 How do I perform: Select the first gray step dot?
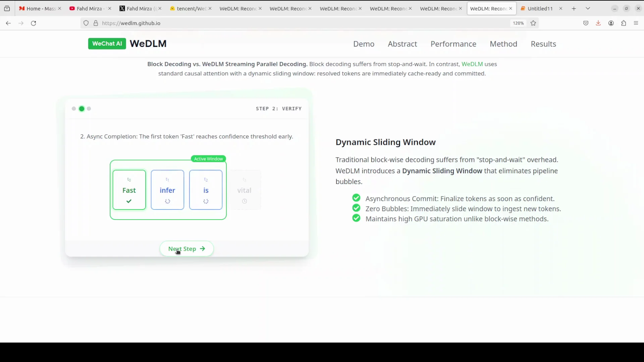[x=74, y=109]
